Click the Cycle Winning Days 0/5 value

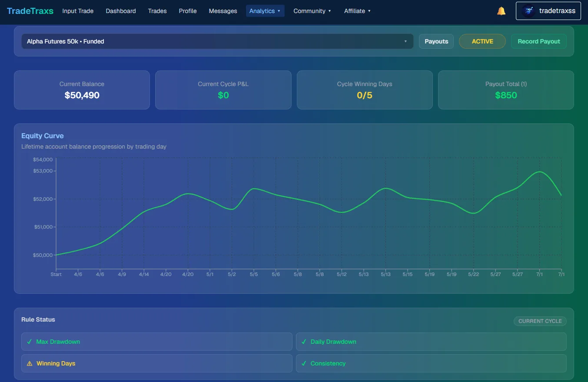coord(365,95)
